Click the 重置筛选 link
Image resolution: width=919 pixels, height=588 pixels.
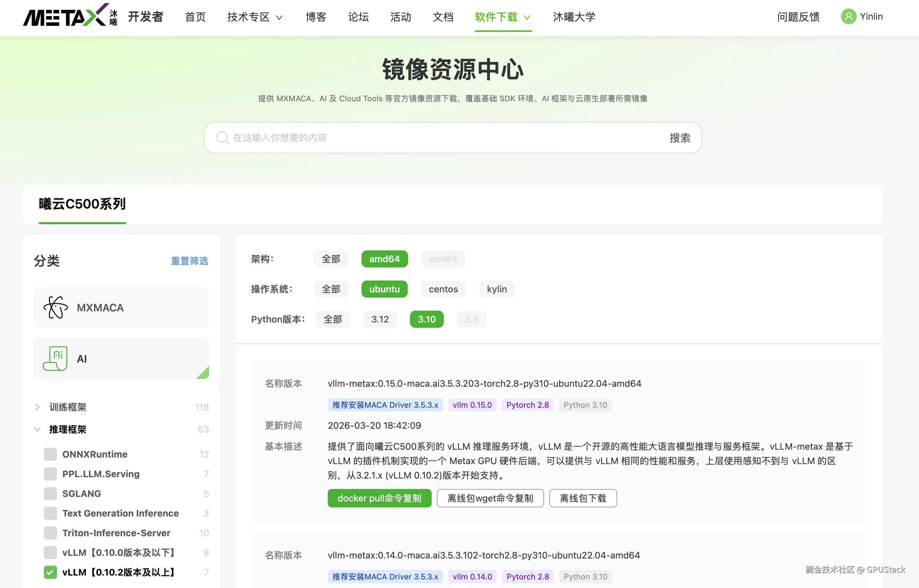(189, 261)
